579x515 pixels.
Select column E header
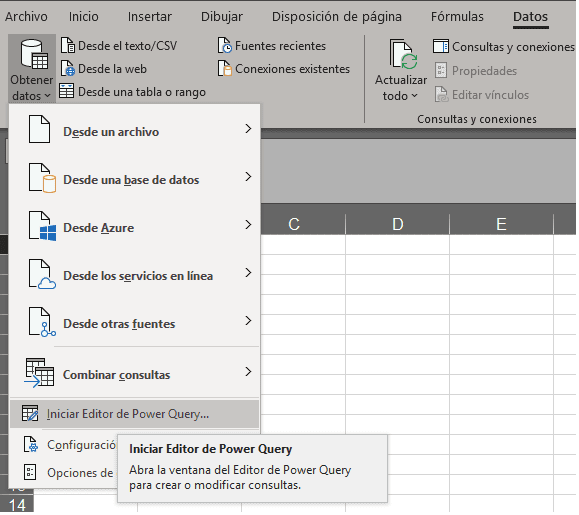click(x=501, y=224)
